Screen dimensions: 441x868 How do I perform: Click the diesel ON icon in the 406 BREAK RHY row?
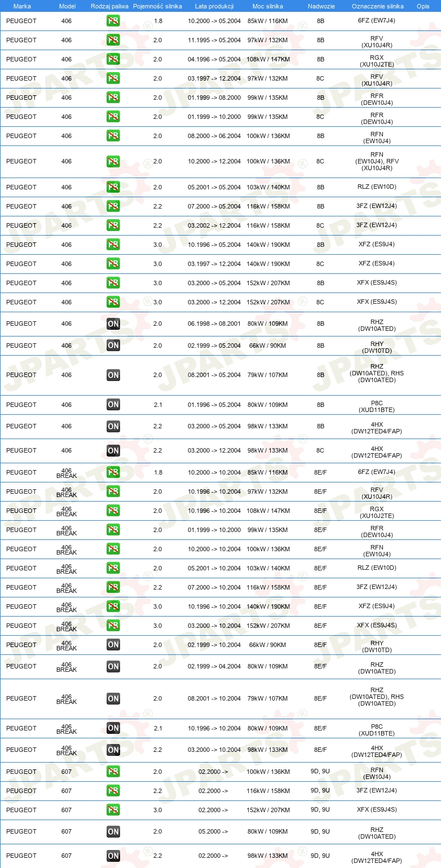click(x=113, y=645)
